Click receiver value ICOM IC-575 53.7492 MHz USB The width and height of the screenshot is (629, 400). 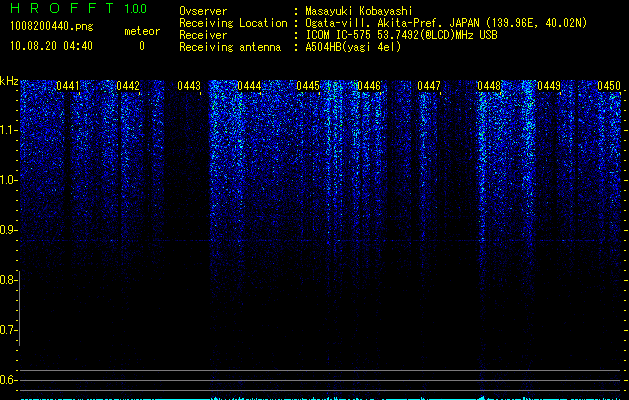click(401, 35)
